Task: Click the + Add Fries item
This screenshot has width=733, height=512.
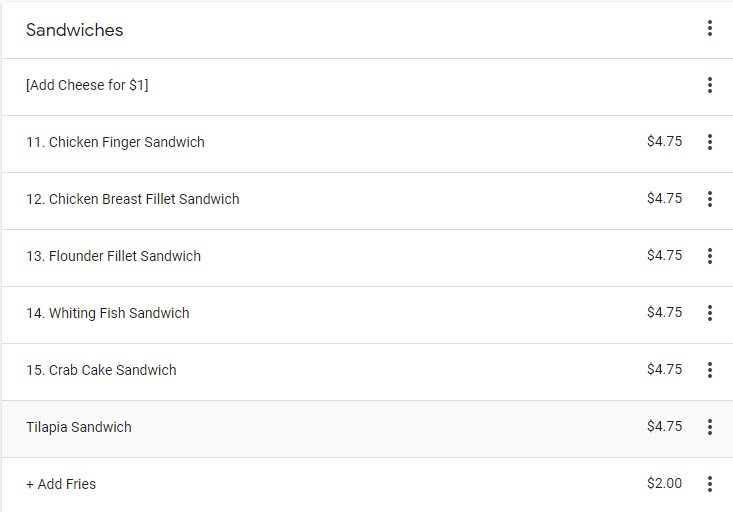Action: pyautogui.click(x=61, y=484)
